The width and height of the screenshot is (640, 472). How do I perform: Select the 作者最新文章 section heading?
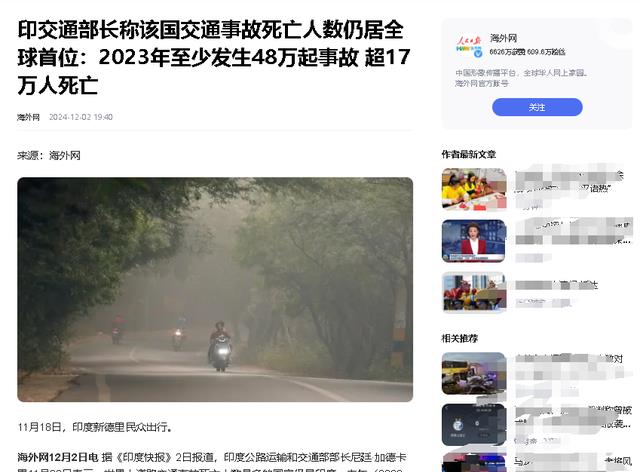[x=469, y=154]
